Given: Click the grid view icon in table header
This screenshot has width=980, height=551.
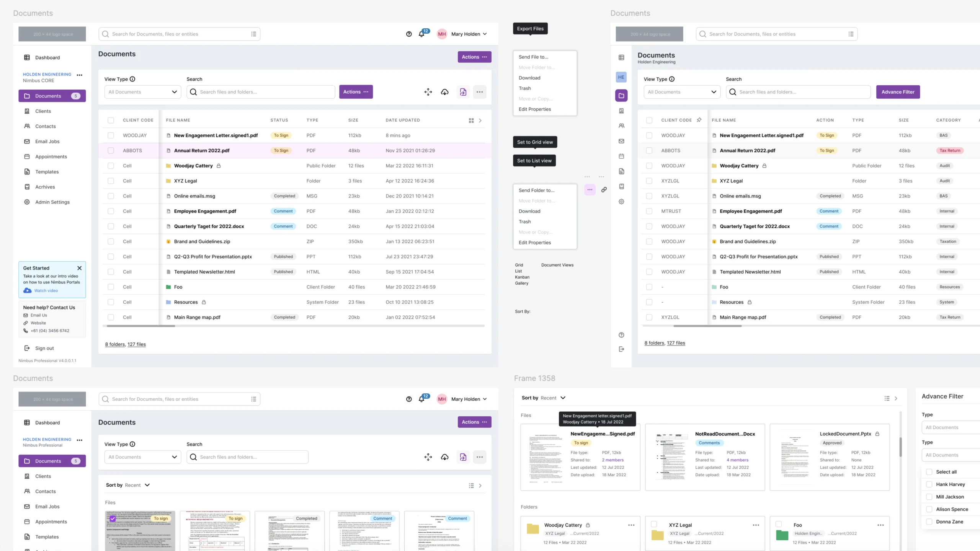Looking at the screenshot, I should tap(471, 121).
